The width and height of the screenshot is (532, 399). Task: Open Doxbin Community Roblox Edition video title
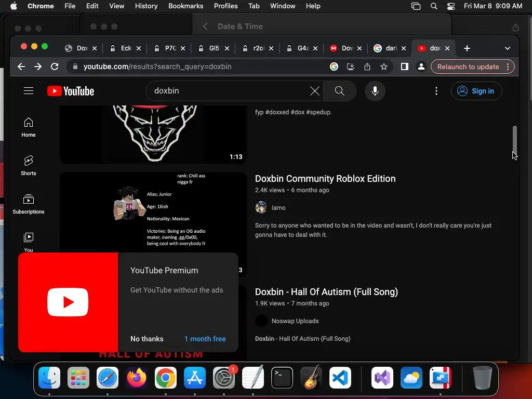[x=325, y=179]
